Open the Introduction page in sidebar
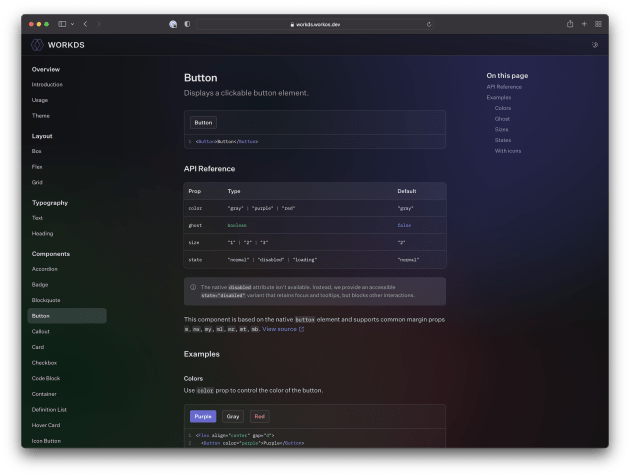Viewport: 630px width, 476px height. pos(47,85)
